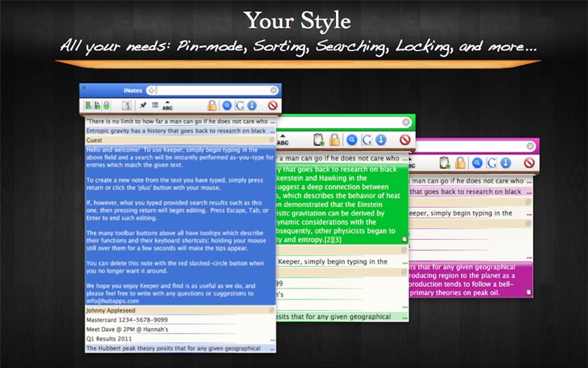Toggle the padlock lock in blue window toolbar

click(x=212, y=105)
